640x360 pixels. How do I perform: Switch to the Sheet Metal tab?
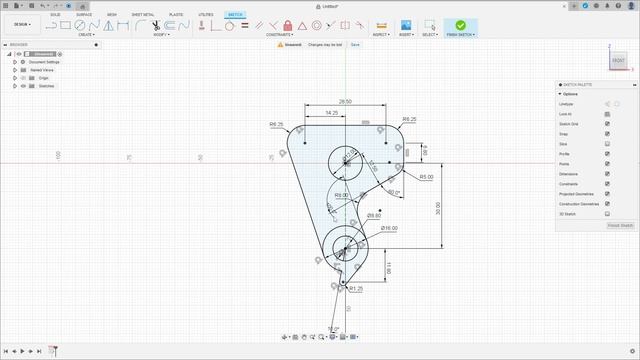(x=143, y=15)
